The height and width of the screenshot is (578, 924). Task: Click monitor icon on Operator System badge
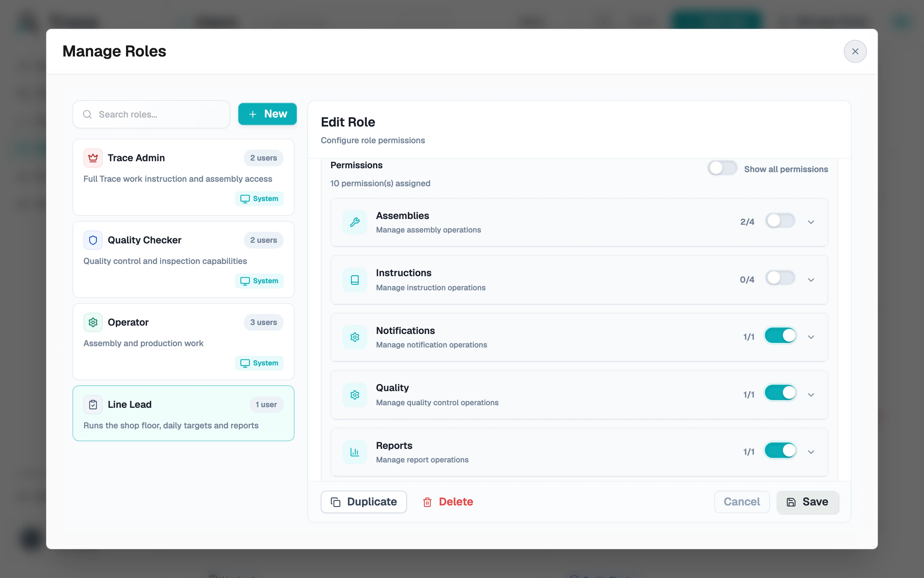pos(245,363)
